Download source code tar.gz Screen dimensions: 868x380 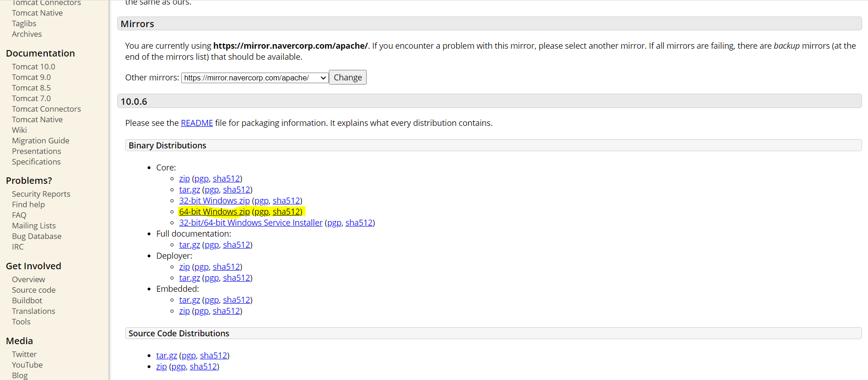167,356
